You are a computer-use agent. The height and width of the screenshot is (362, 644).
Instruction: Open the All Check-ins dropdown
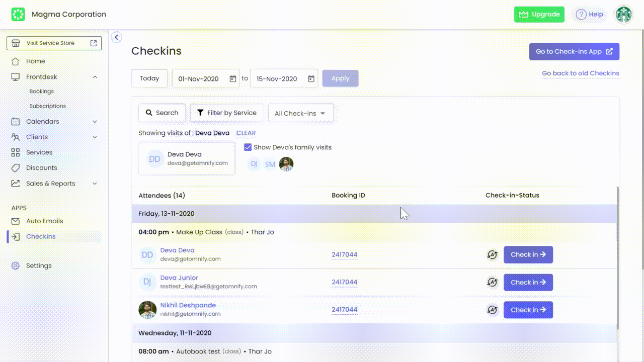point(300,113)
